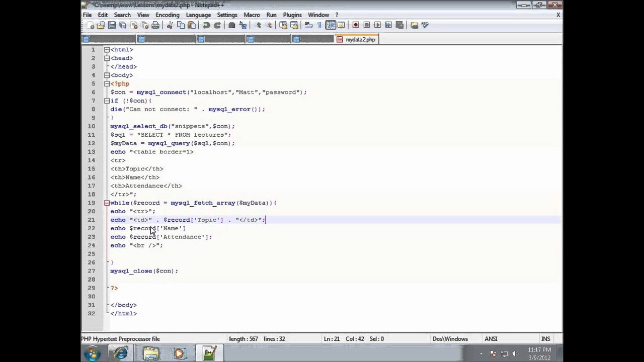Open the Plugins menu

(292, 15)
